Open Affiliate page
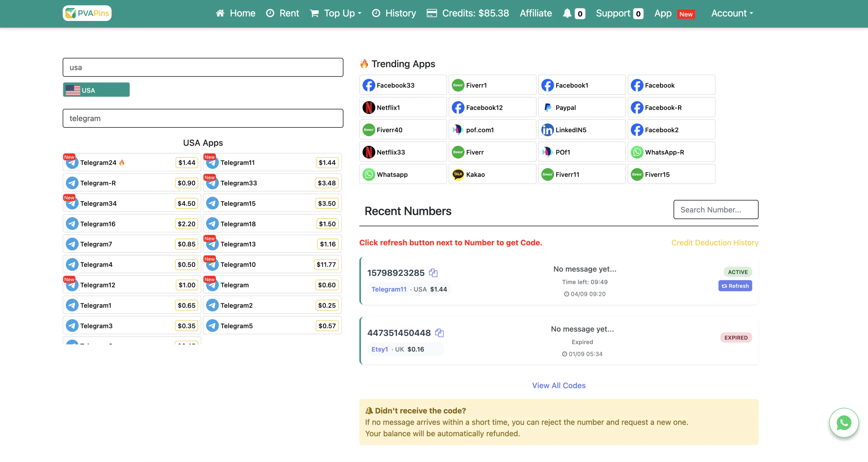 click(536, 13)
